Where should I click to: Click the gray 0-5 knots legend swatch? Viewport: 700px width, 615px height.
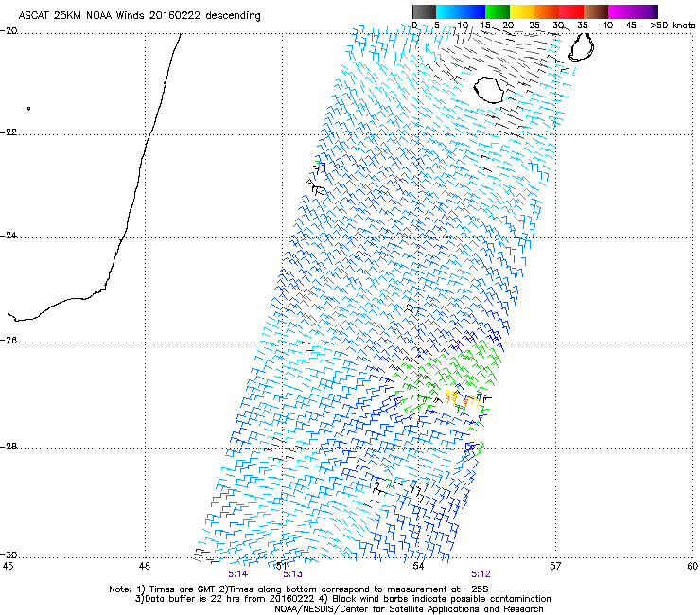pos(424,11)
